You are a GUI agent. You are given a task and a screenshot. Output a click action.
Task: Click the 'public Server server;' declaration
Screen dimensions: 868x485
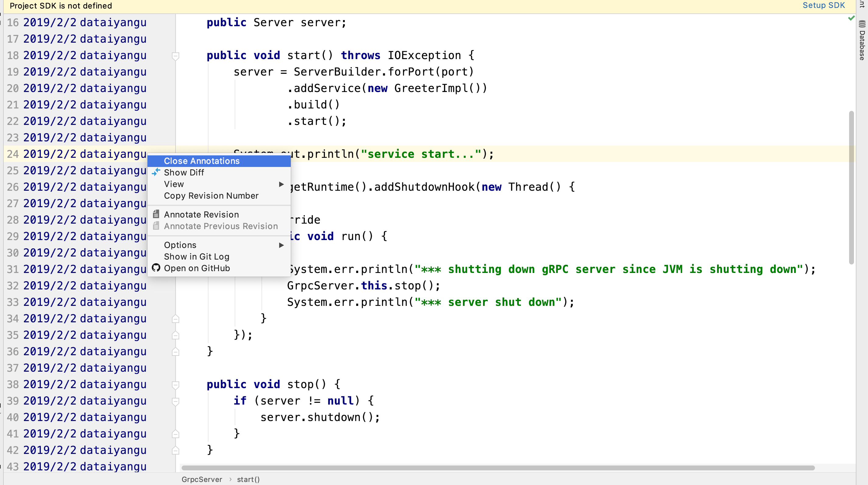click(x=276, y=23)
